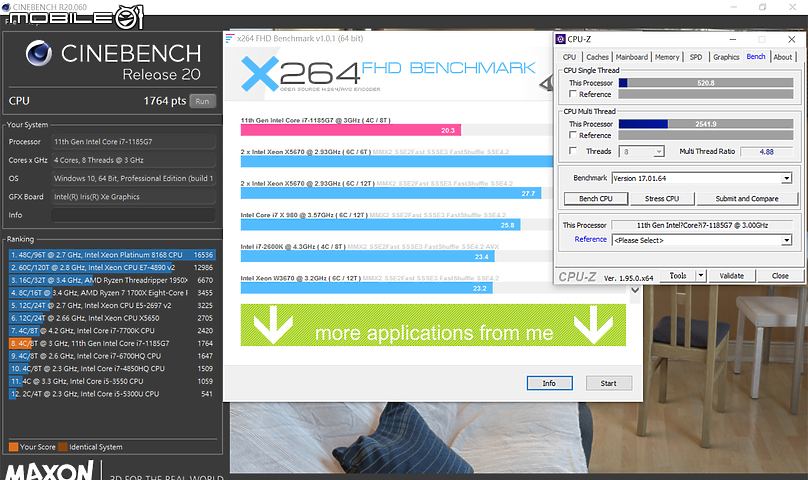Image resolution: width=808 pixels, height=480 pixels.
Task: Select the Bench tab
Action: coord(756,57)
